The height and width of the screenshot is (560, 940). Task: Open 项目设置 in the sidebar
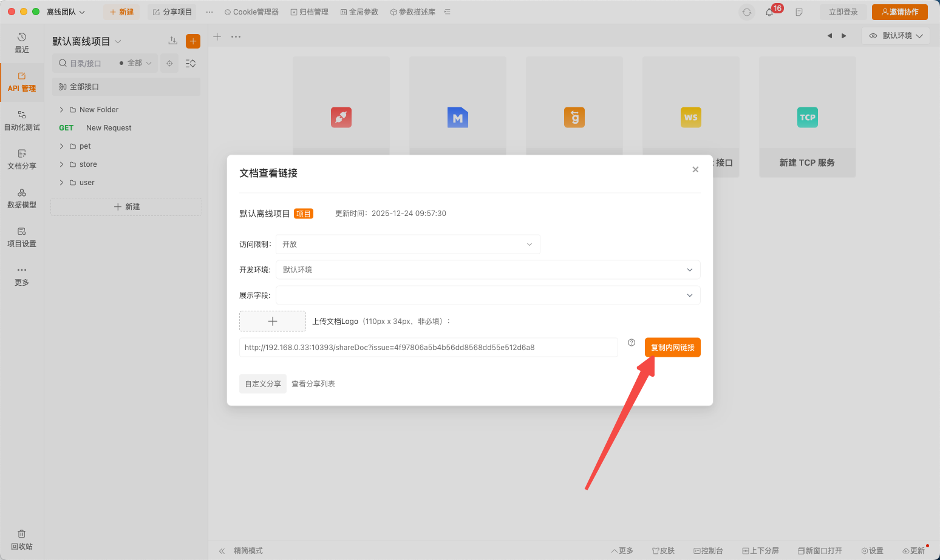(x=22, y=237)
